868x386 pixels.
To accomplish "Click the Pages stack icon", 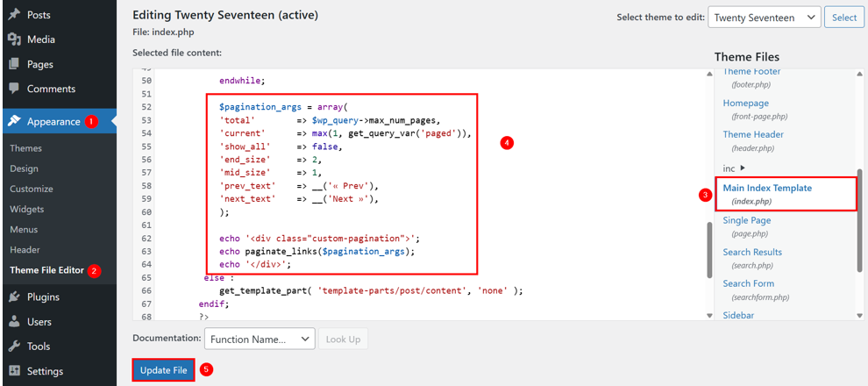I will click(x=15, y=64).
